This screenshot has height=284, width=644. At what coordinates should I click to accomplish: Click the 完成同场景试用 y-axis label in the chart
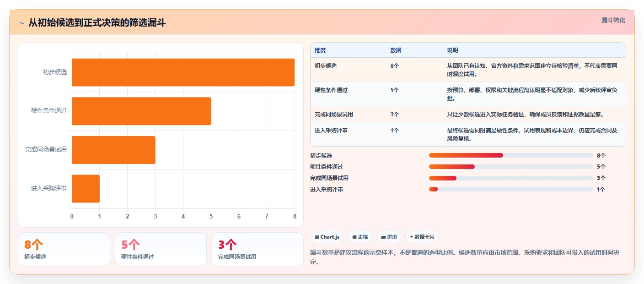(46, 149)
